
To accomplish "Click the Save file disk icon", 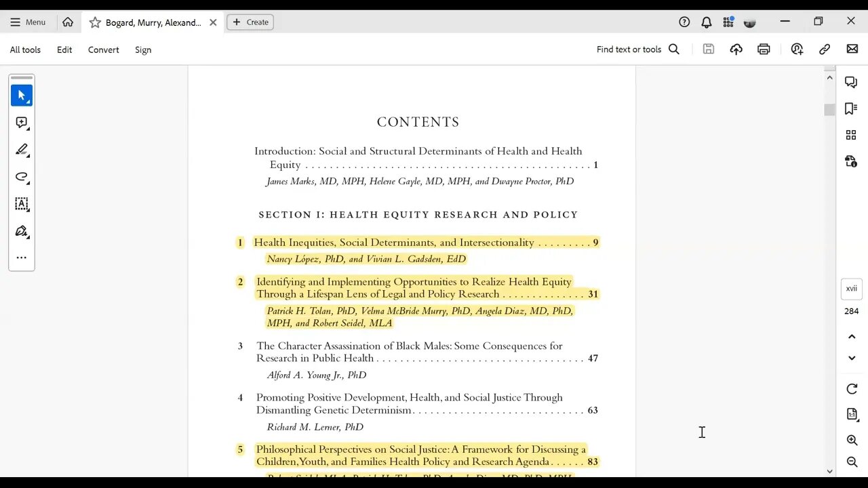I will click(x=709, y=49).
